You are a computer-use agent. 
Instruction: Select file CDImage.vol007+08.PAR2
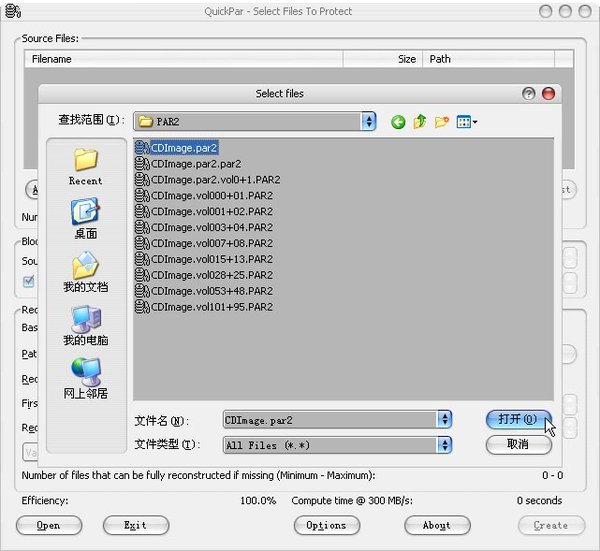pyautogui.click(x=204, y=243)
